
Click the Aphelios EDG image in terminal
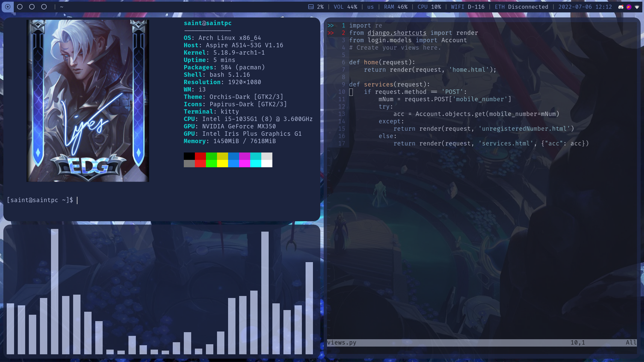coord(88,101)
